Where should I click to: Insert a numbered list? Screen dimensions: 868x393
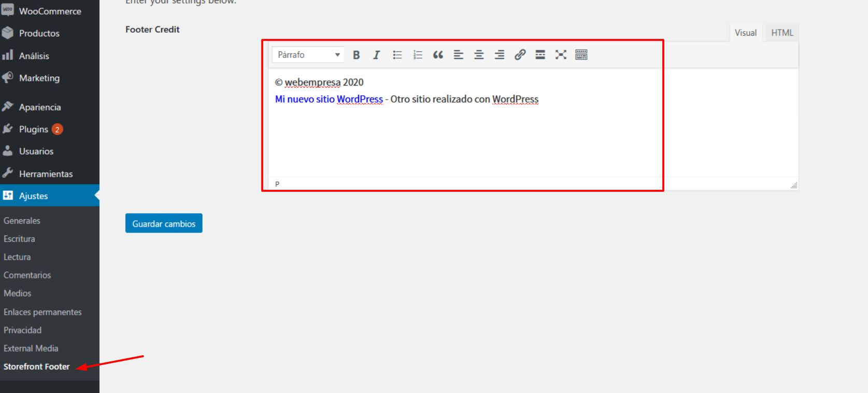click(x=418, y=55)
